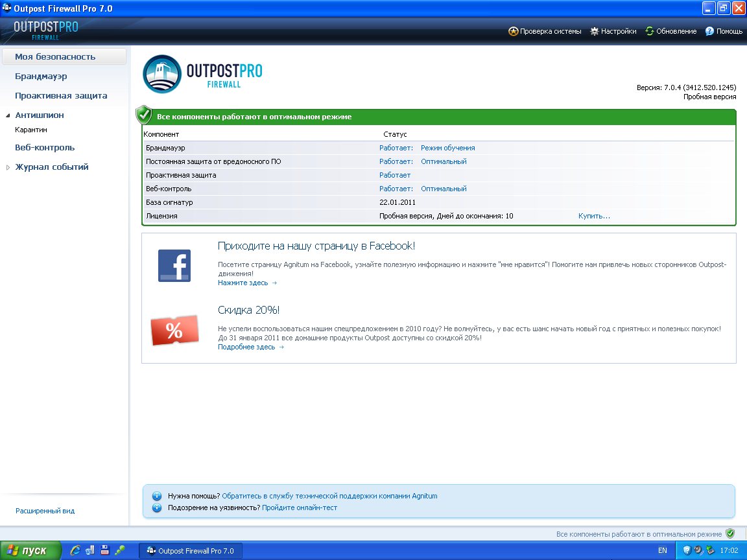747x560 pixels.
Task: Click the Outpost Pro castle logo
Action: (163, 74)
